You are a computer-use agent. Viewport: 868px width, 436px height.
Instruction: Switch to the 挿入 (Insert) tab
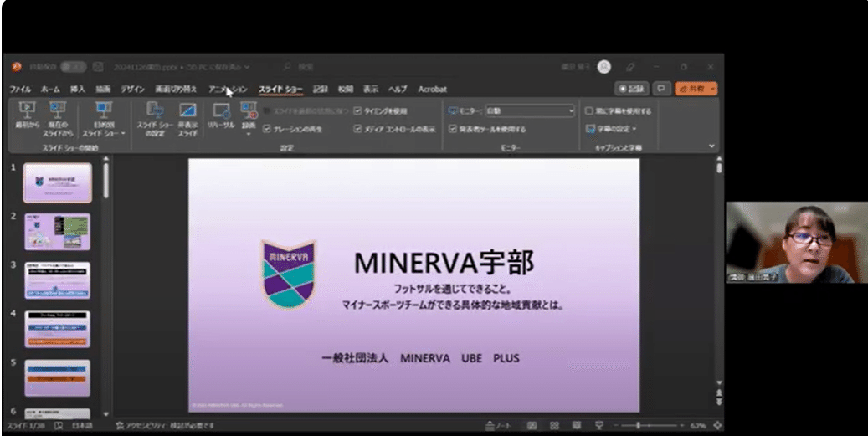[x=78, y=89]
